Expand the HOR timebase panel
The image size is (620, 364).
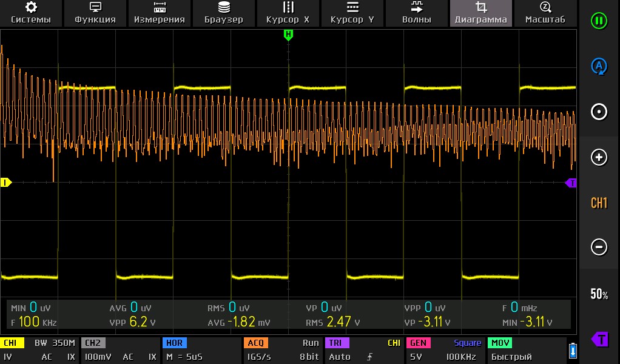pos(201,350)
